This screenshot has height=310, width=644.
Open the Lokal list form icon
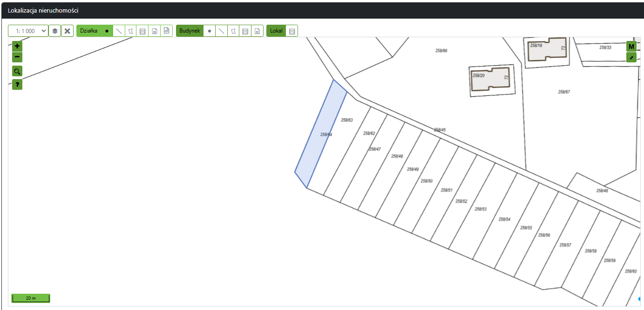click(292, 31)
